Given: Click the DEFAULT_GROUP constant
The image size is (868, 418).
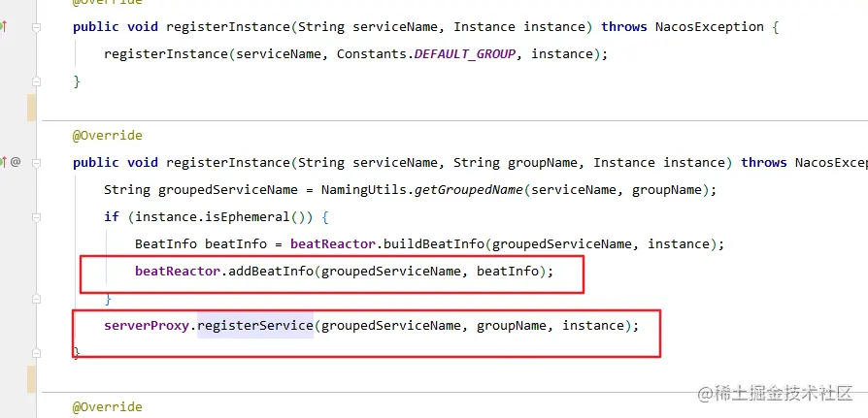Looking at the screenshot, I should click(x=465, y=54).
